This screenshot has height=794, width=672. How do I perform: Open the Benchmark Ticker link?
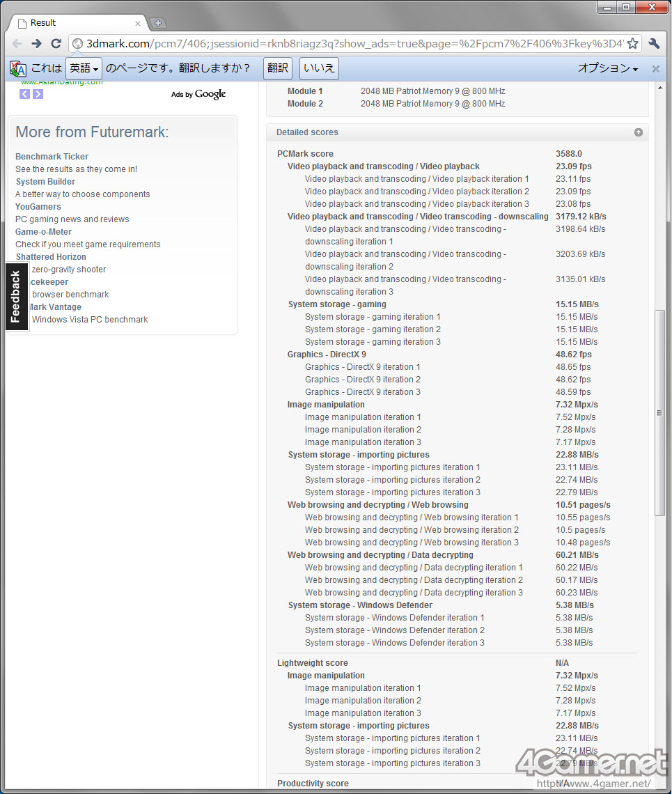tap(52, 157)
